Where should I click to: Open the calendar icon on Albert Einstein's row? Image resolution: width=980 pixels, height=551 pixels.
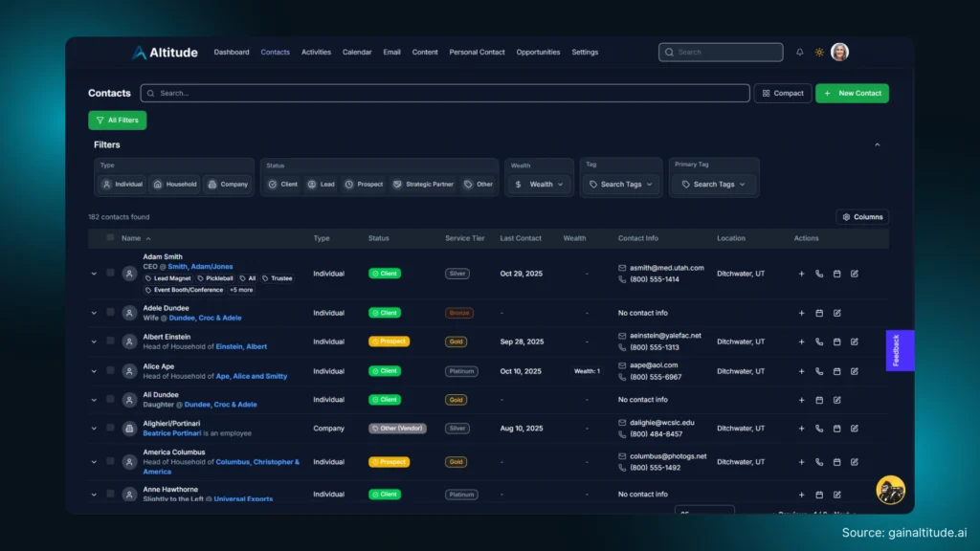point(837,342)
